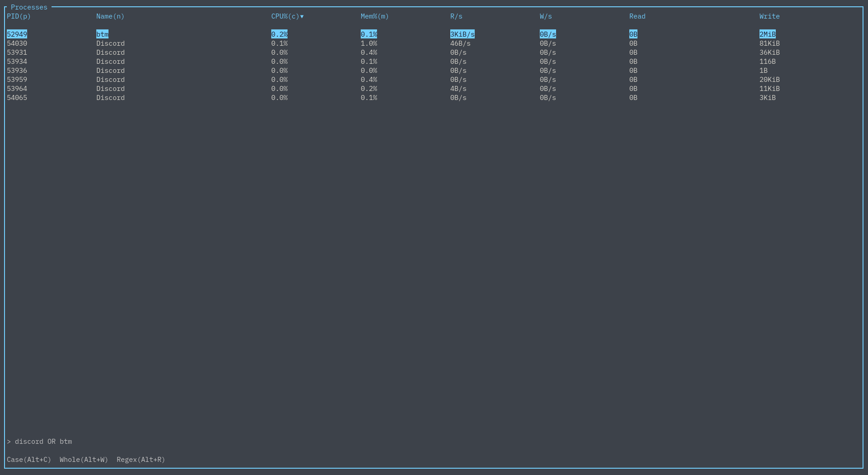Click the 11KiB write total
The image size is (868, 475).
click(769, 89)
